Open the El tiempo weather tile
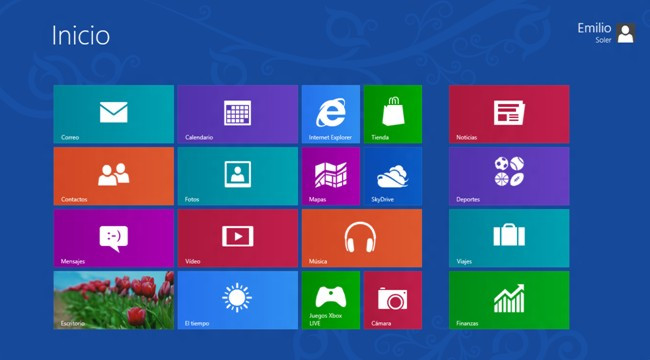This screenshot has width=650, height=360. click(238, 300)
